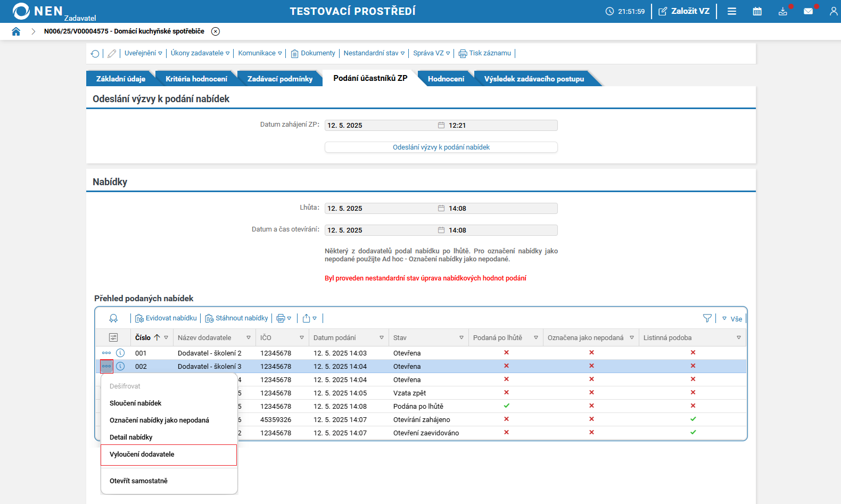Open the table filter funnel icon
Screen dimensions: 841x504
[707, 318]
